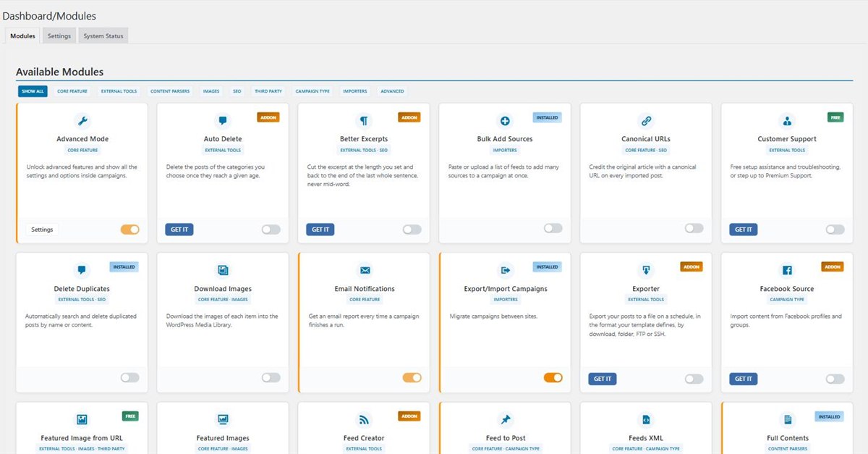
Task: Enable the Facebook Source toggle
Action: coord(835,379)
